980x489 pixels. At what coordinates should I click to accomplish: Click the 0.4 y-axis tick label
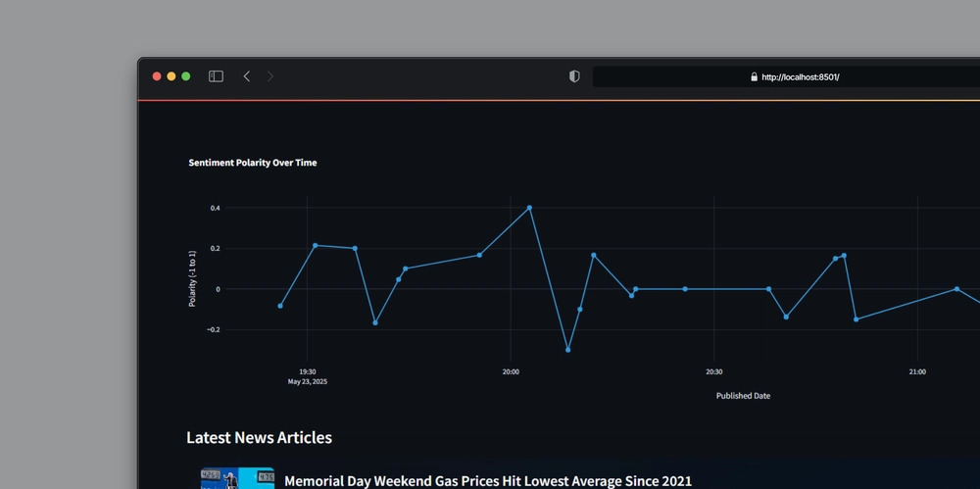216,208
